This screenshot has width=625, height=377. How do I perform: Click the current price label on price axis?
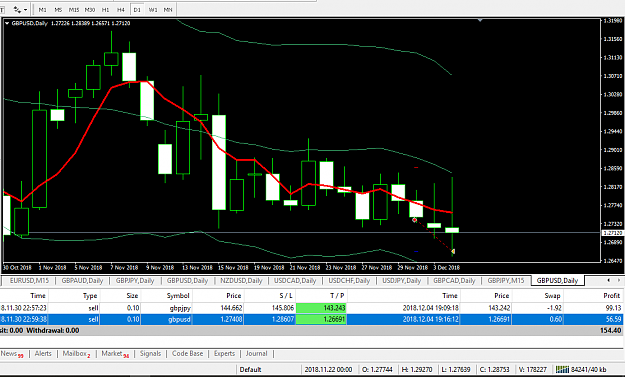click(613, 232)
